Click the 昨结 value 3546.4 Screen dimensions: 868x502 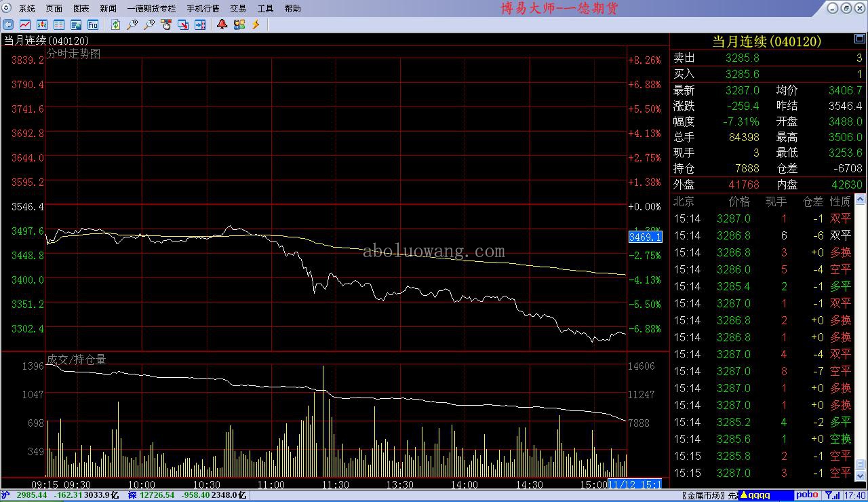(845, 106)
